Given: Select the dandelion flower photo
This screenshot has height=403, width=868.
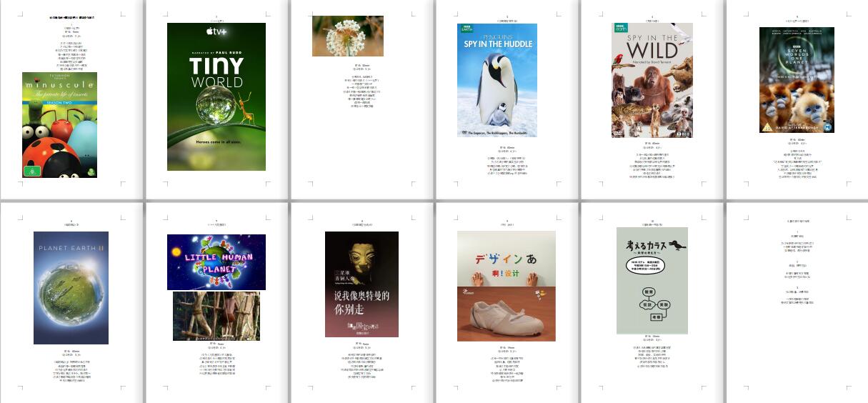Looking at the screenshot, I should (x=348, y=36).
